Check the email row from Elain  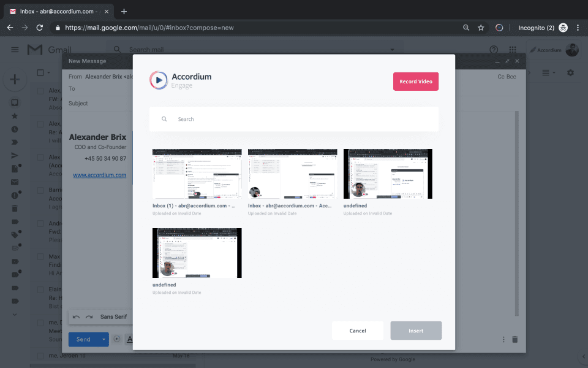(x=40, y=289)
